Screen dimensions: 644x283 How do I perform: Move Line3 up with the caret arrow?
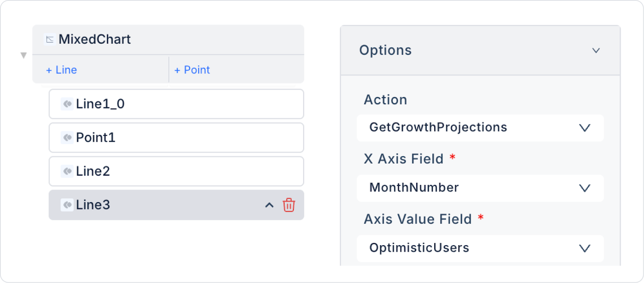(x=269, y=205)
